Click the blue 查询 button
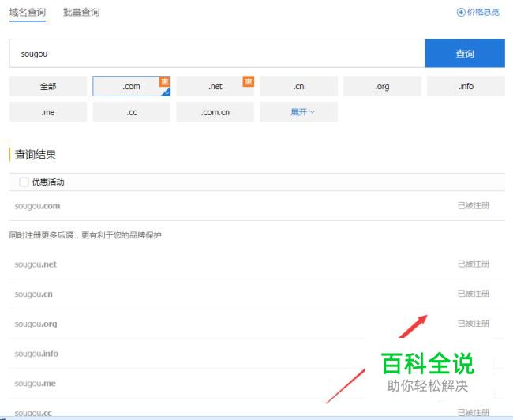513x420 pixels. coord(465,54)
